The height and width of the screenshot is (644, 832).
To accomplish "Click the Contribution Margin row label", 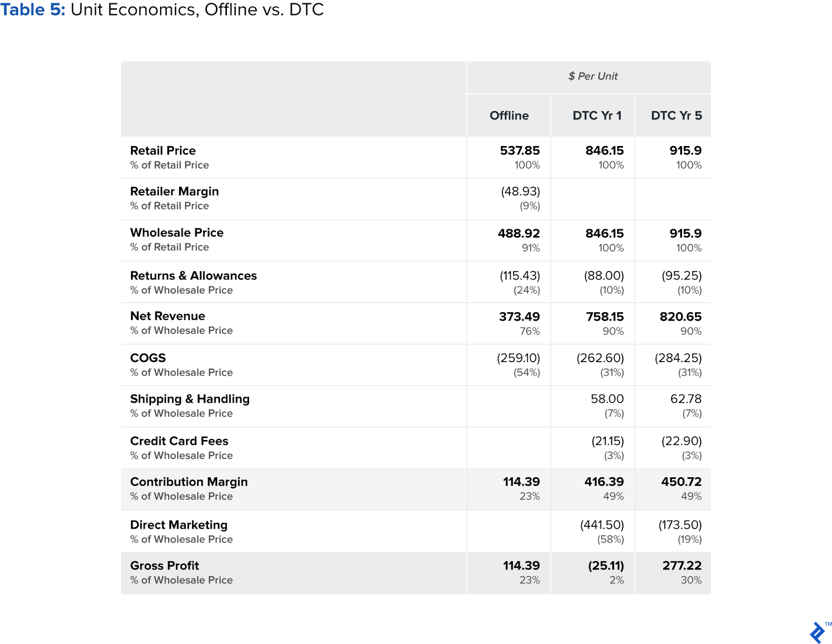I will [189, 482].
